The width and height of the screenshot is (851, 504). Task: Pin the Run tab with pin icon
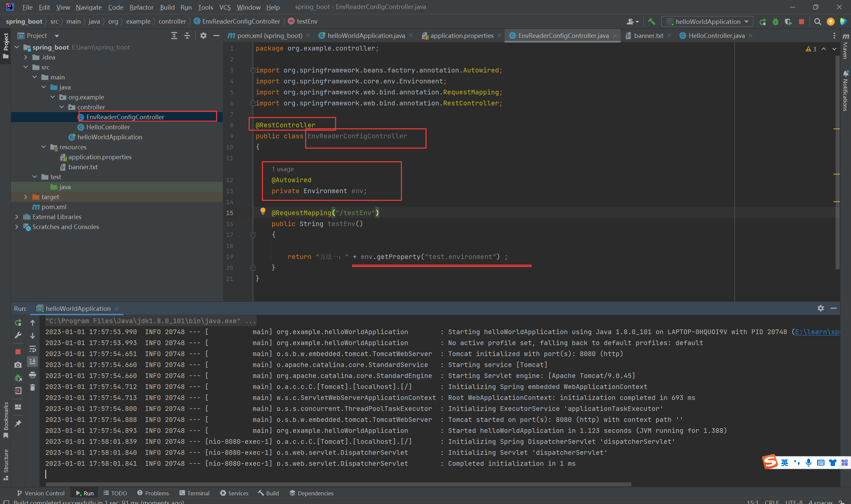tap(18, 423)
